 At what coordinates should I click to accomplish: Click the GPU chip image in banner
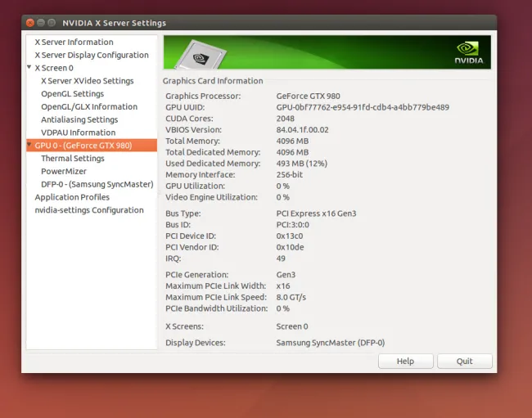(201, 55)
